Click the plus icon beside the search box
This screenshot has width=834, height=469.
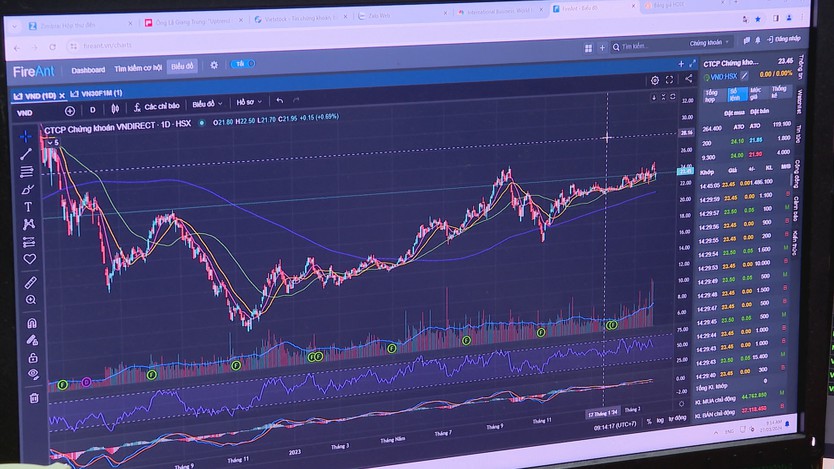pyautogui.click(x=602, y=48)
